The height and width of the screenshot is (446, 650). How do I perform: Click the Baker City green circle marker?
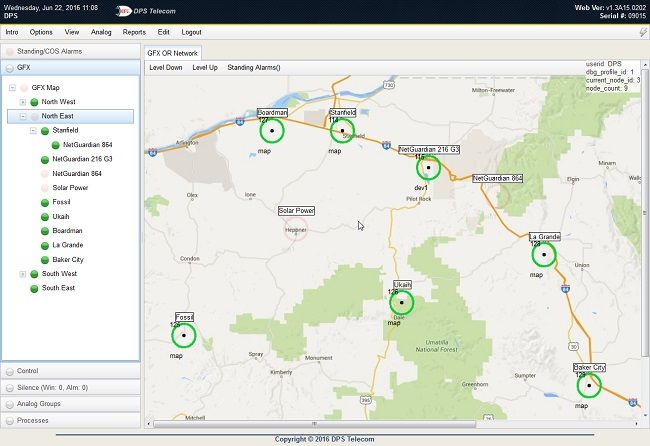(x=589, y=385)
